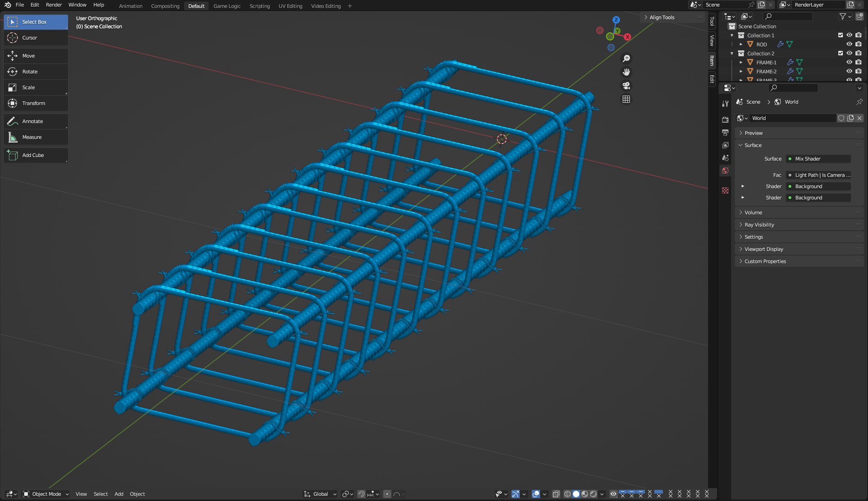
Task: Activate the Move tool
Action: tap(36, 56)
